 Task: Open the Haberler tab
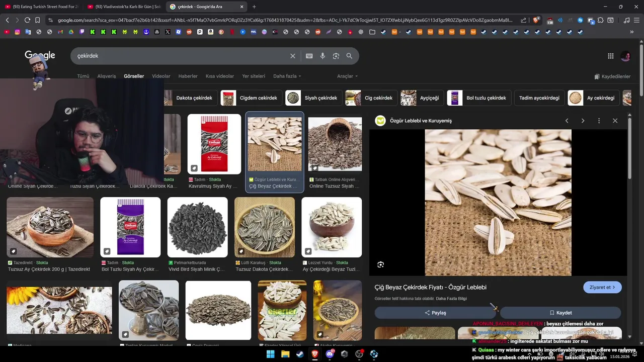pos(188,76)
